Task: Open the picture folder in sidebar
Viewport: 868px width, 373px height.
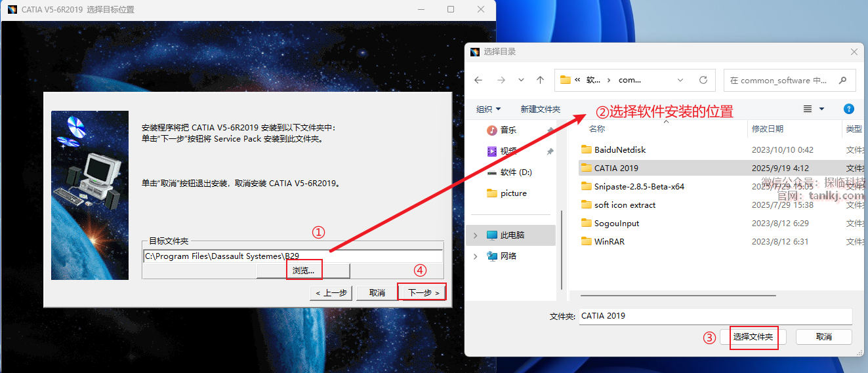Action: point(513,193)
